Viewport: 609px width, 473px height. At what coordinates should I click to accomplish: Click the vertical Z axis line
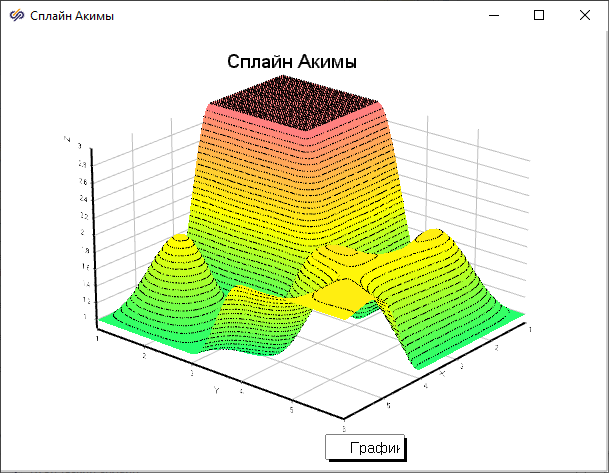(93, 230)
